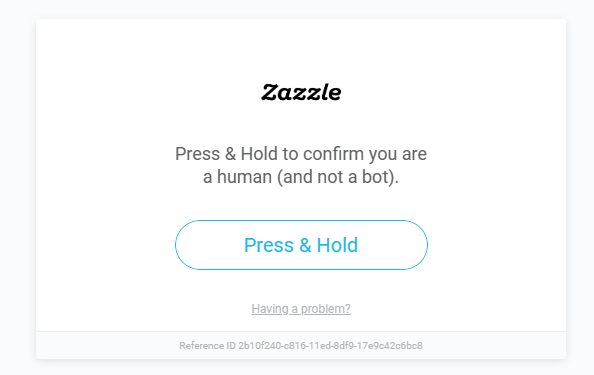This screenshot has width=594, height=375.
Task: Click the reference code 2b10f240-c816-11ed-8df9-17e9c42c6bc8
Action: (330, 345)
